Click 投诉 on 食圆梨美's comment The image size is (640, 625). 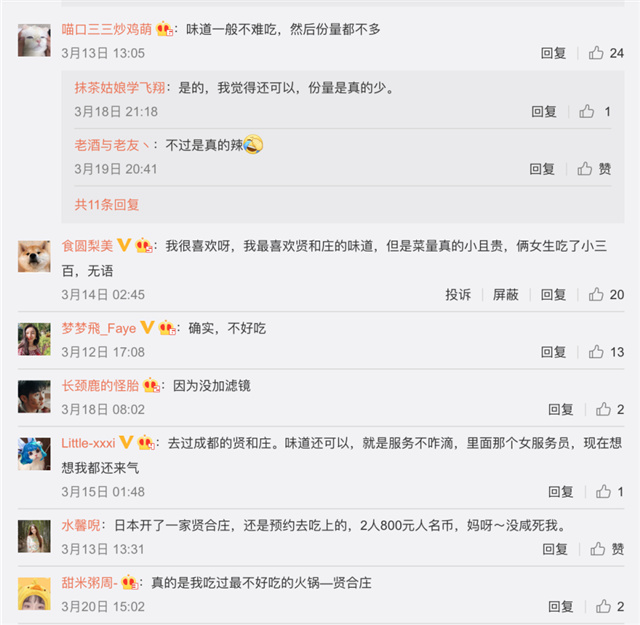coord(458,294)
